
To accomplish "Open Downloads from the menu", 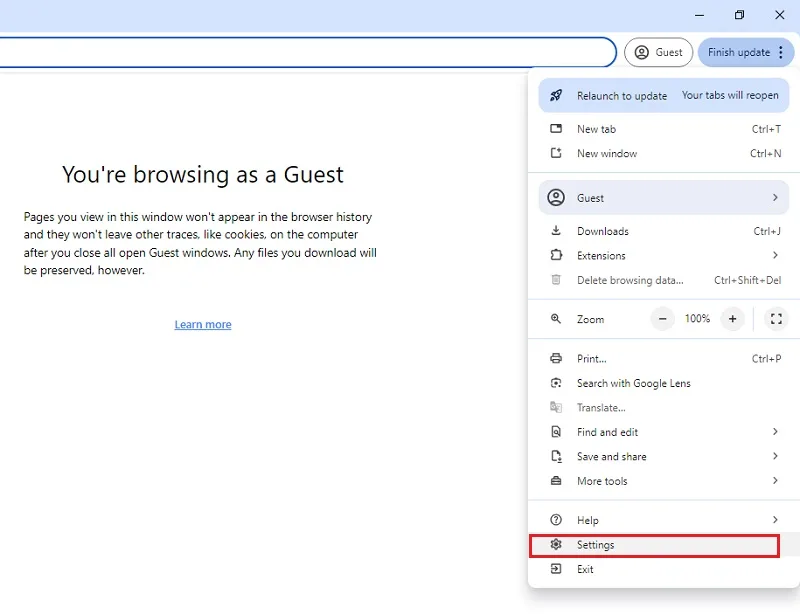I will pos(664,231).
